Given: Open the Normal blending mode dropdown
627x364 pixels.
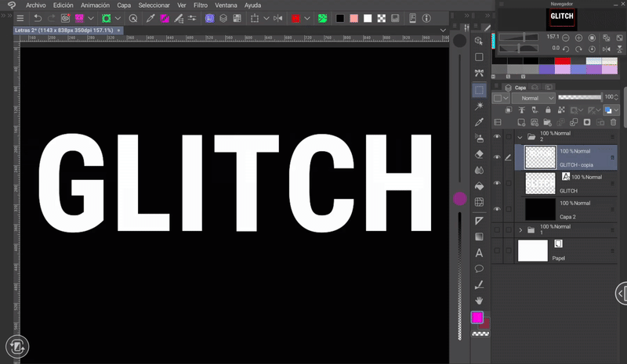Looking at the screenshot, I should [535, 98].
